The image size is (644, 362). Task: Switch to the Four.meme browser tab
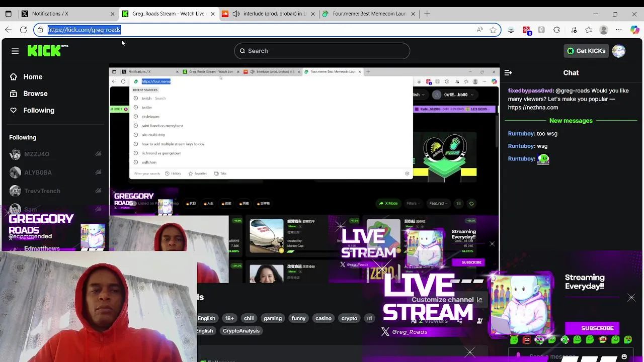[x=368, y=14]
